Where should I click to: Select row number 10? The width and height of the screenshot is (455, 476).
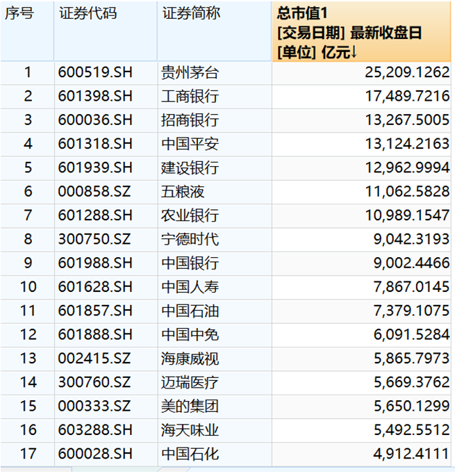[27, 287]
